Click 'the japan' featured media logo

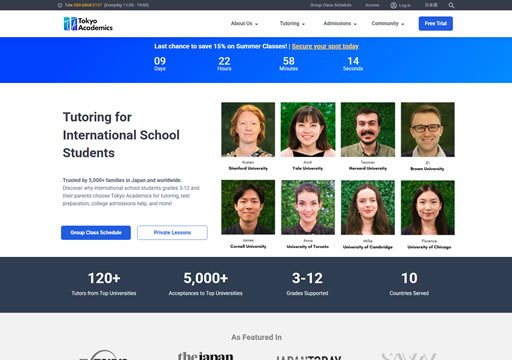pos(205,356)
